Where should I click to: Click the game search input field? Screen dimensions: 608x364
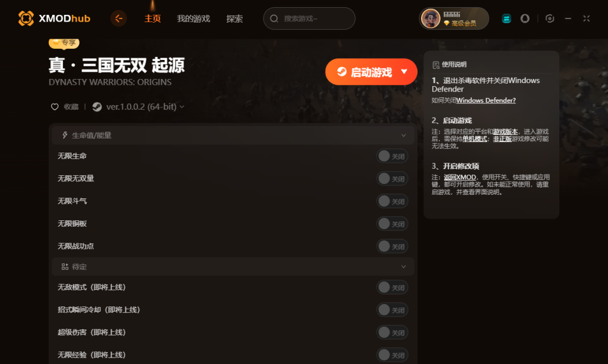pos(309,18)
